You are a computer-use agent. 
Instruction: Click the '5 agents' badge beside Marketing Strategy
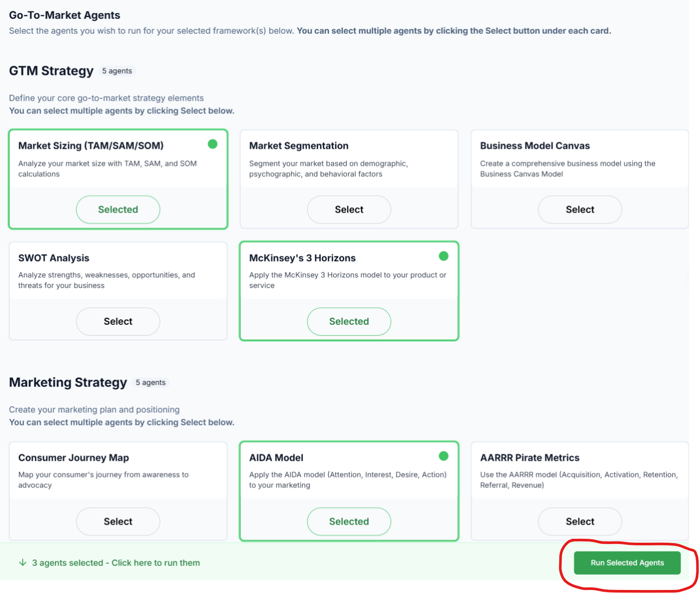pyautogui.click(x=150, y=382)
